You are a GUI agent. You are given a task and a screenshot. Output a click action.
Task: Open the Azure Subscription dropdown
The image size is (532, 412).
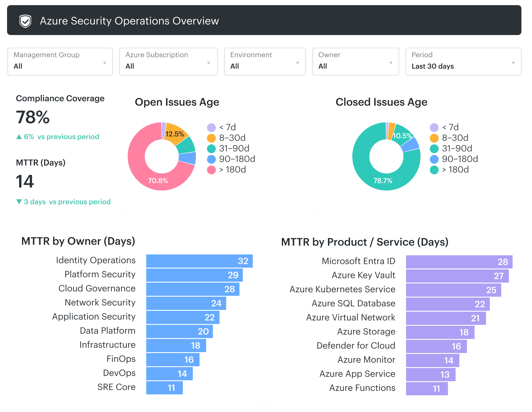click(x=168, y=62)
